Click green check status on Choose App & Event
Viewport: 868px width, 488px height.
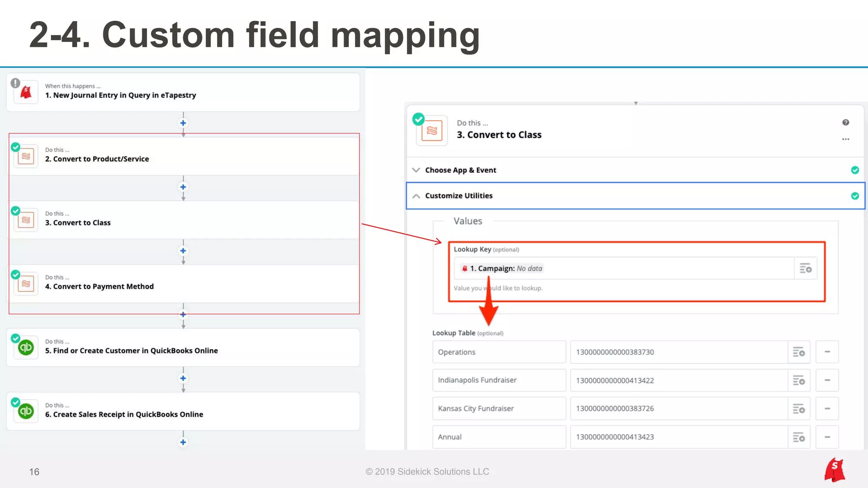(x=855, y=170)
